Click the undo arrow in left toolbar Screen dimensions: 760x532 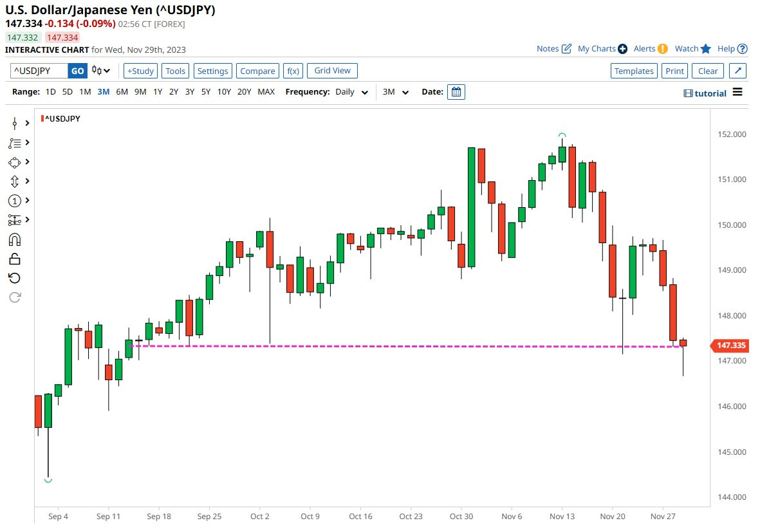click(x=15, y=278)
